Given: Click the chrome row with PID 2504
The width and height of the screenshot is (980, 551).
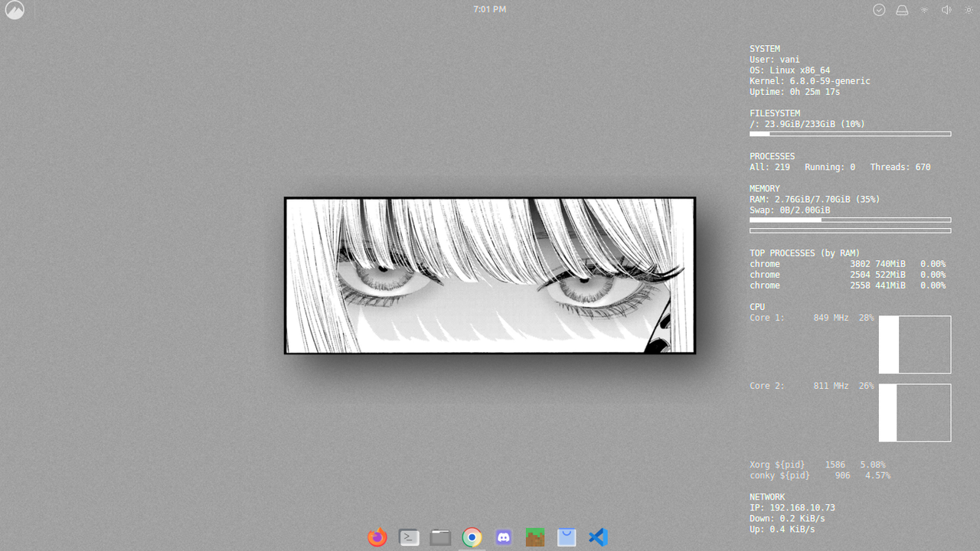Looking at the screenshot, I should [x=848, y=275].
